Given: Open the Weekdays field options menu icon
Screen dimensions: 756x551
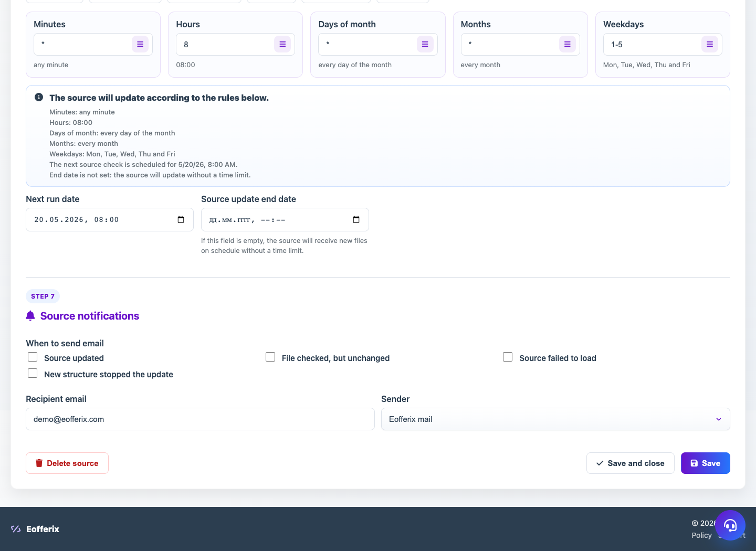Looking at the screenshot, I should point(710,45).
